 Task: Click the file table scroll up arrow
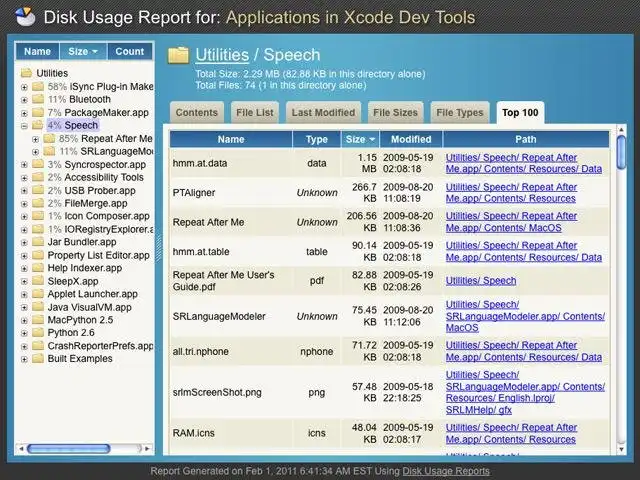tap(622, 130)
